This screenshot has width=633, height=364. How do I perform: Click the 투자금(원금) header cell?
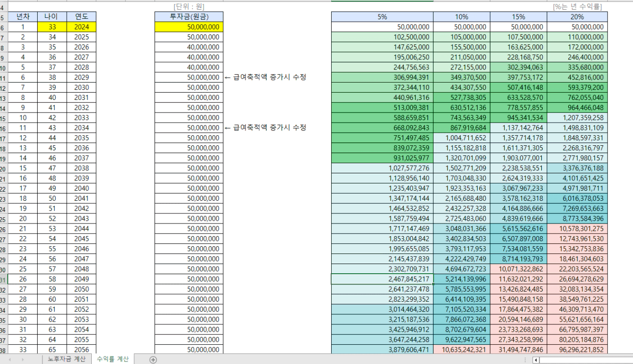[189, 17]
